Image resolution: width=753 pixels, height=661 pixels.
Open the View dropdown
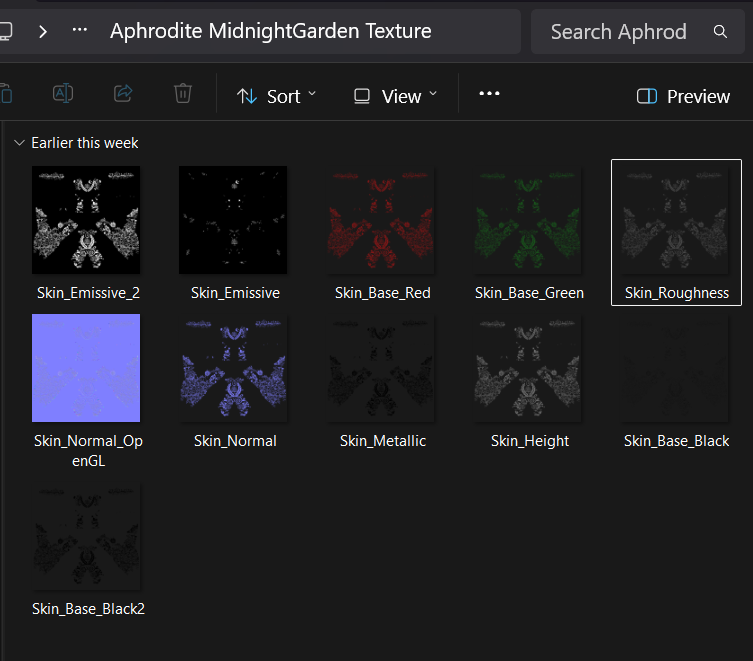396,96
